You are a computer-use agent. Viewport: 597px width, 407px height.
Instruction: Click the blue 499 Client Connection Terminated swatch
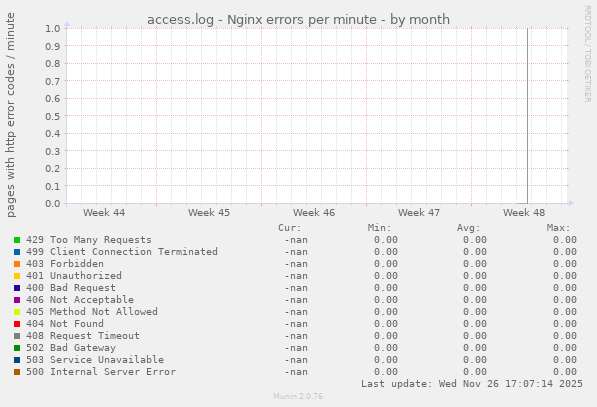[x=17, y=252]
